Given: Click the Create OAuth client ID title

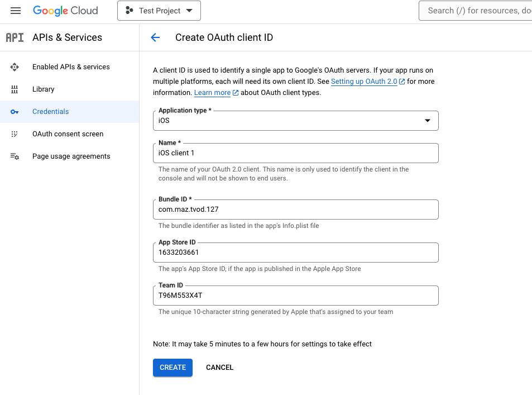Looking at the screenshot, I should pyautogui.click(x=224, y=37).
